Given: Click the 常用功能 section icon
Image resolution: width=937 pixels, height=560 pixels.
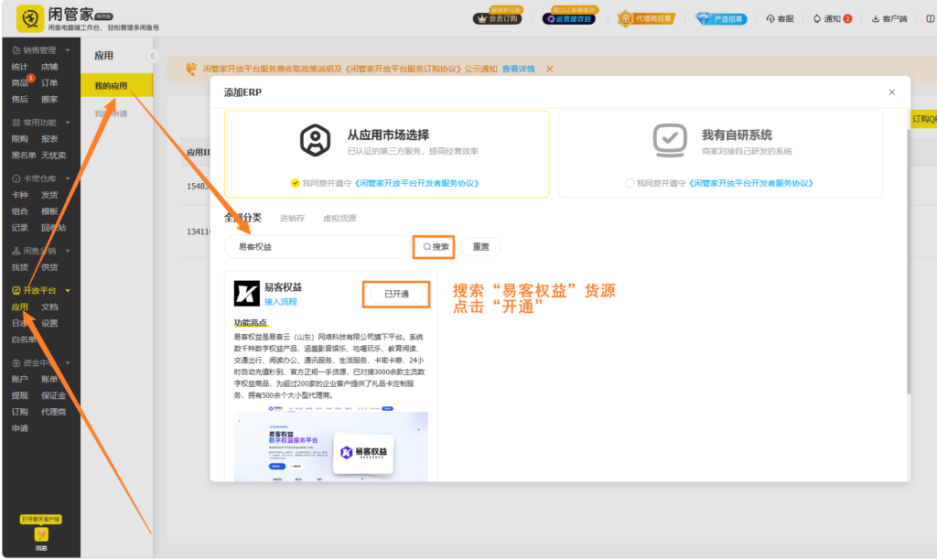Looking at the screenshot, I should (16, 123).
